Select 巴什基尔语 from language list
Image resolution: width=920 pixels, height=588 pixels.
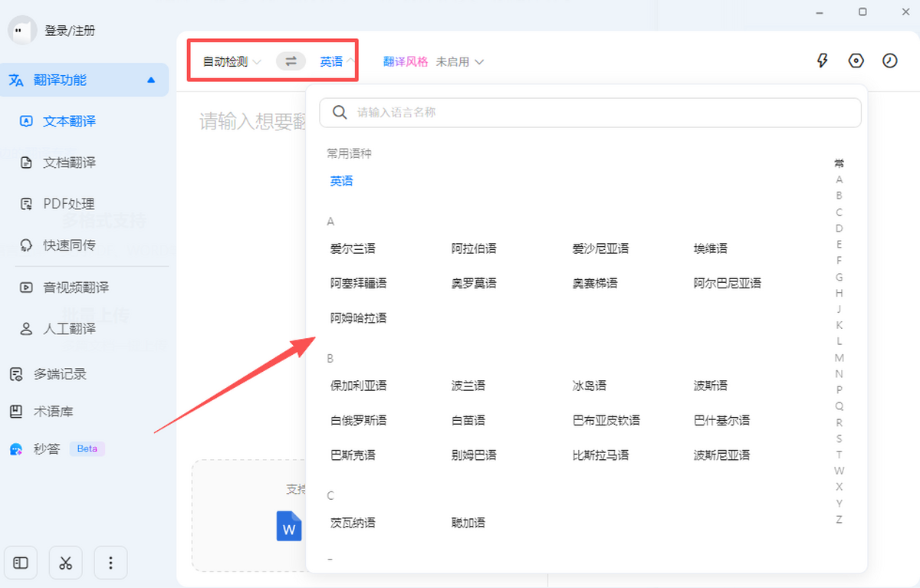722,421
